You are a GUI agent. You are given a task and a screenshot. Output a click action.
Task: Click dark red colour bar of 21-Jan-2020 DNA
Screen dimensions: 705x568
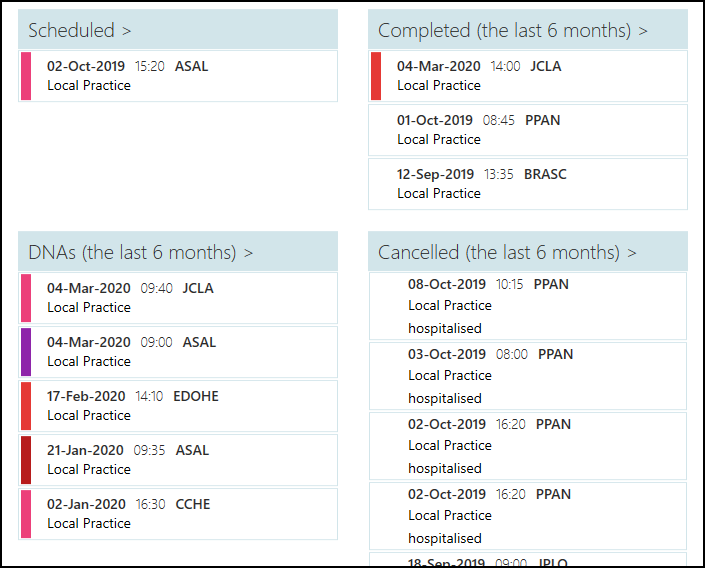tap(26, 460)
